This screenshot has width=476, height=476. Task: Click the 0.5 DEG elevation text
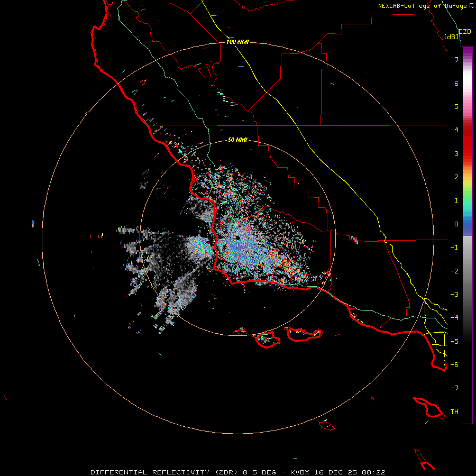coord(259,472)
